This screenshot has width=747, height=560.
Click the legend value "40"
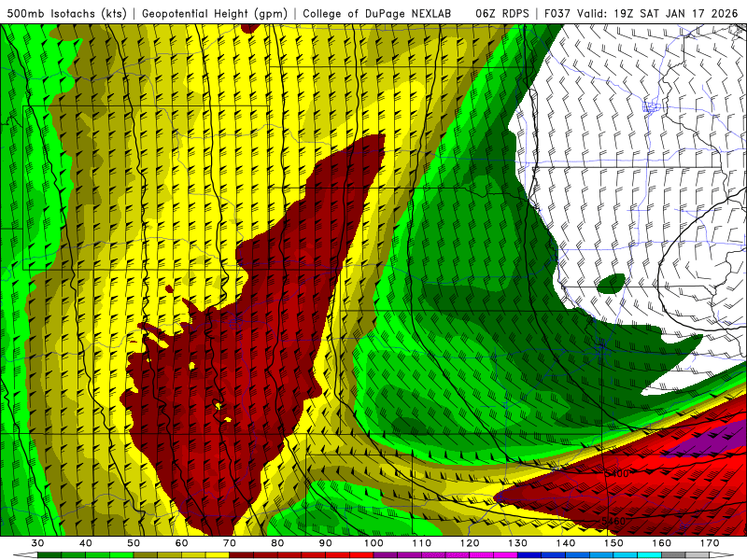(x=85, y=543)
